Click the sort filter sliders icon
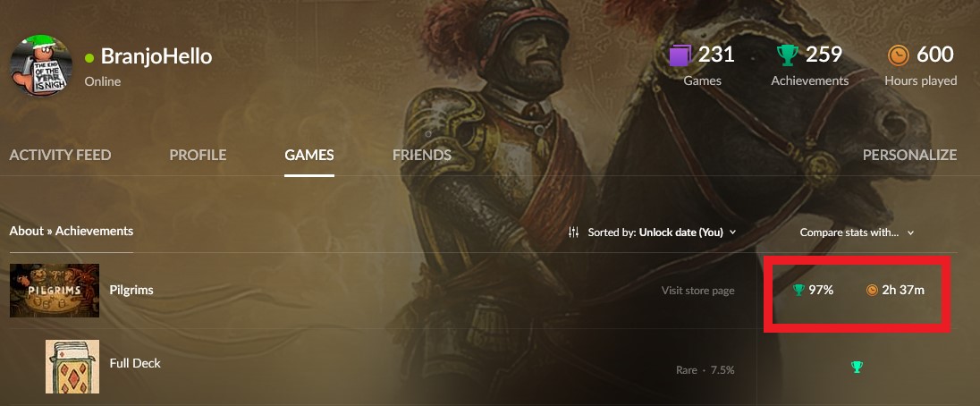The width and height of the screenshot is (980, 406). 574,233
